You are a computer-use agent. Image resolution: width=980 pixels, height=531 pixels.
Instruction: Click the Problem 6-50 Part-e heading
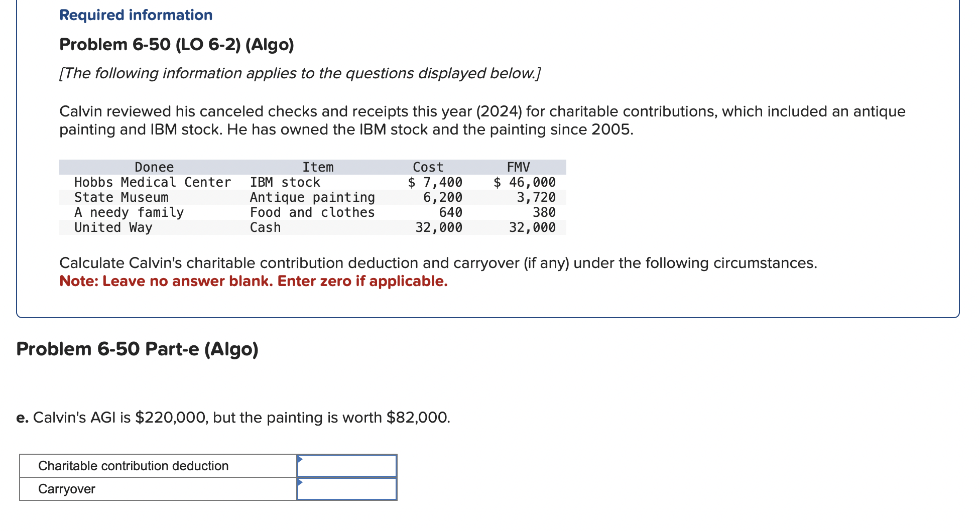[x=137, y=349]
